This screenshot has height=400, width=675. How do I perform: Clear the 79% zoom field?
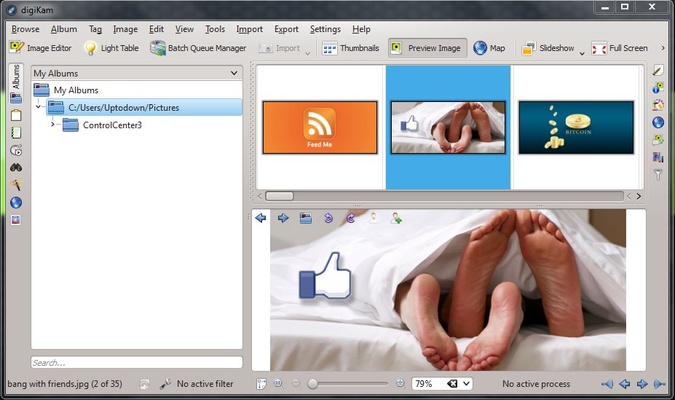click(x=452, y=384)
